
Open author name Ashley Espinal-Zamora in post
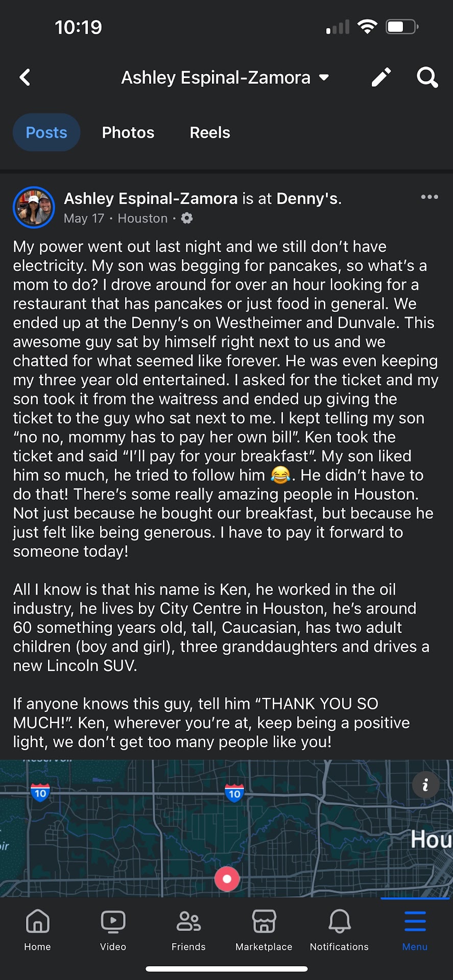pyautogui.click(x=151, y=199)
